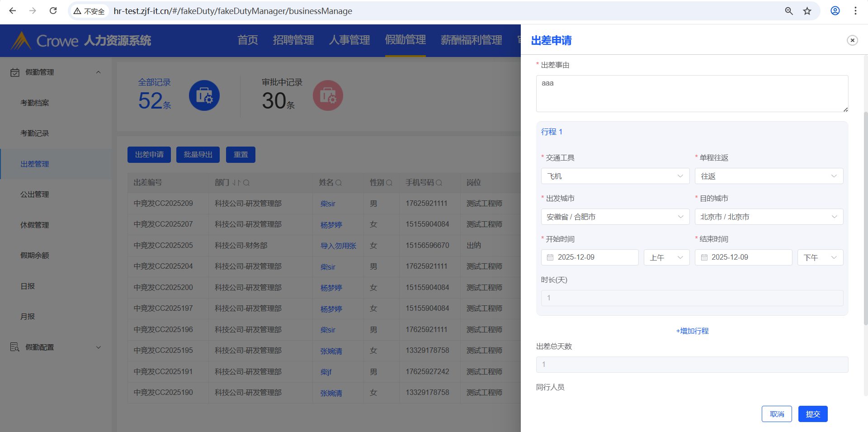Open the browser profile icon

[x=835, y=11]
